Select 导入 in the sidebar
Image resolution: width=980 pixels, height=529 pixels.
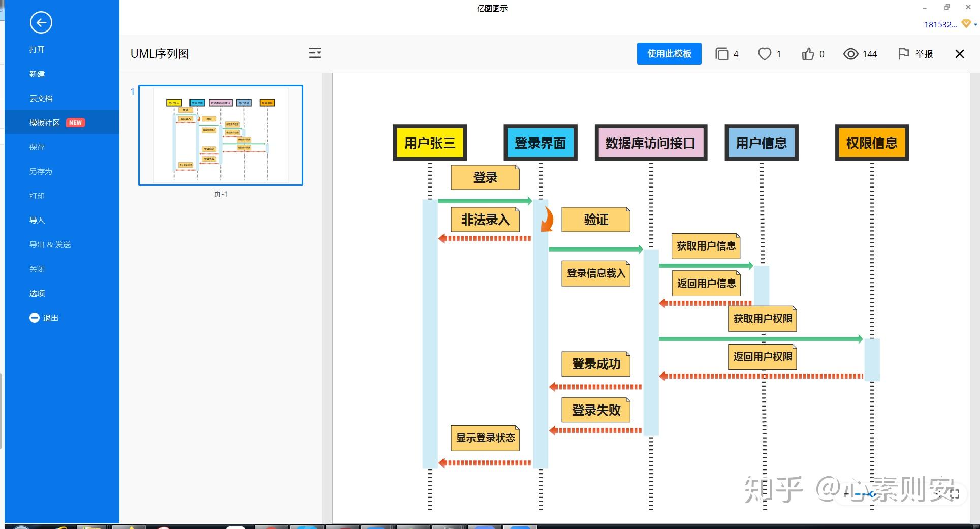coord(37,220)
